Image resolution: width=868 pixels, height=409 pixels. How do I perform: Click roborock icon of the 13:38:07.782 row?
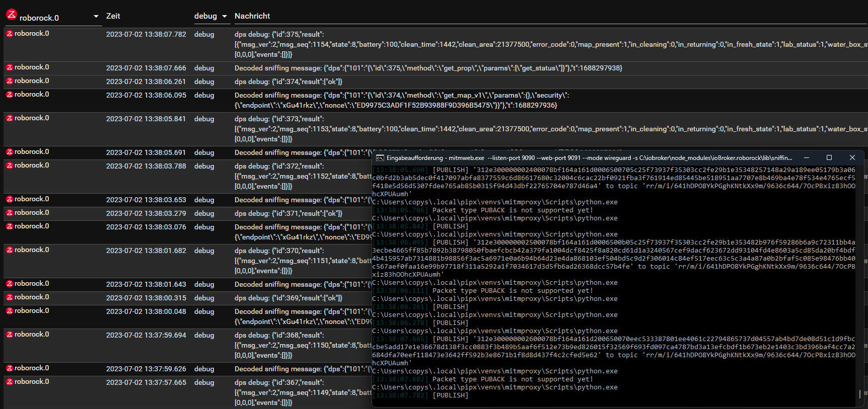pyautogui.click(x=10, y=34)
